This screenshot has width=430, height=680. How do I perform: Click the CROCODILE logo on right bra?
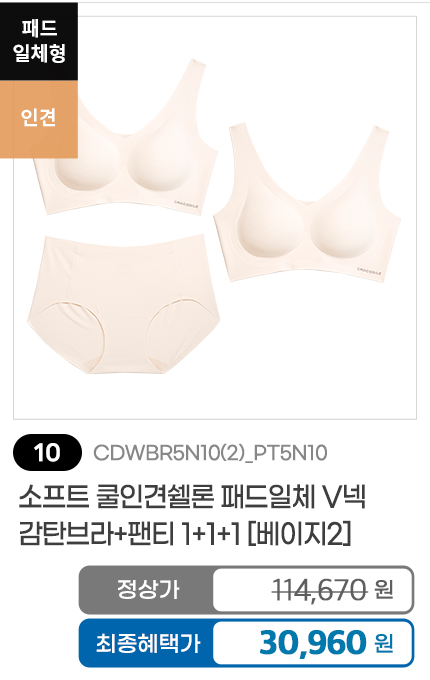369,271
